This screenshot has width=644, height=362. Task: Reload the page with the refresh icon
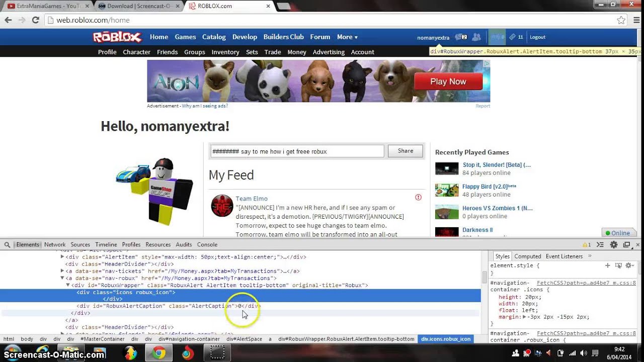click(35, 20)
